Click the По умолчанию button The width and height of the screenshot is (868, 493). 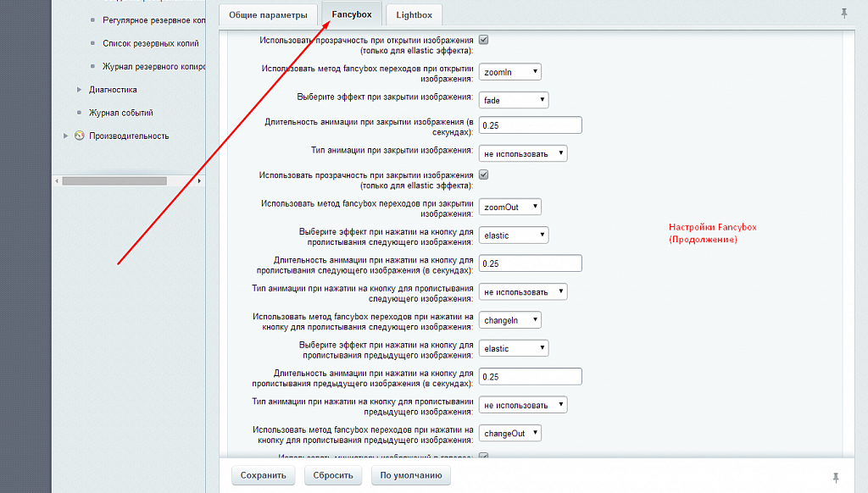[411, 475]
